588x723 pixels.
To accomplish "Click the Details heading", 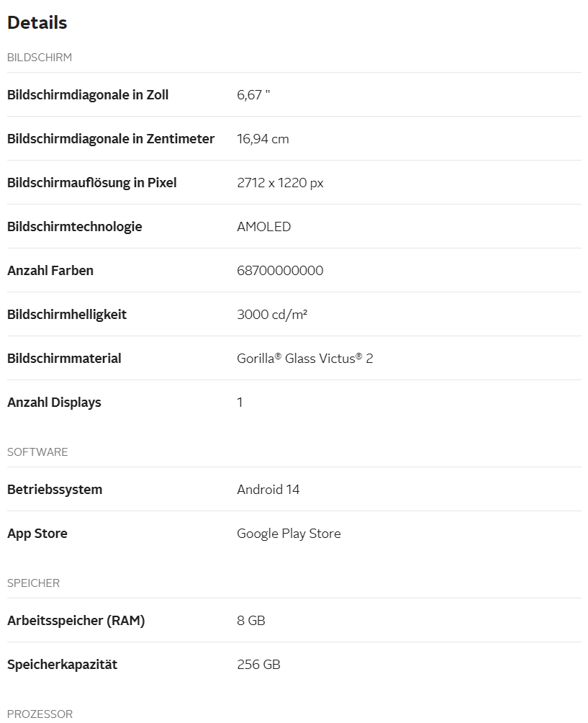I will [37, 22].
